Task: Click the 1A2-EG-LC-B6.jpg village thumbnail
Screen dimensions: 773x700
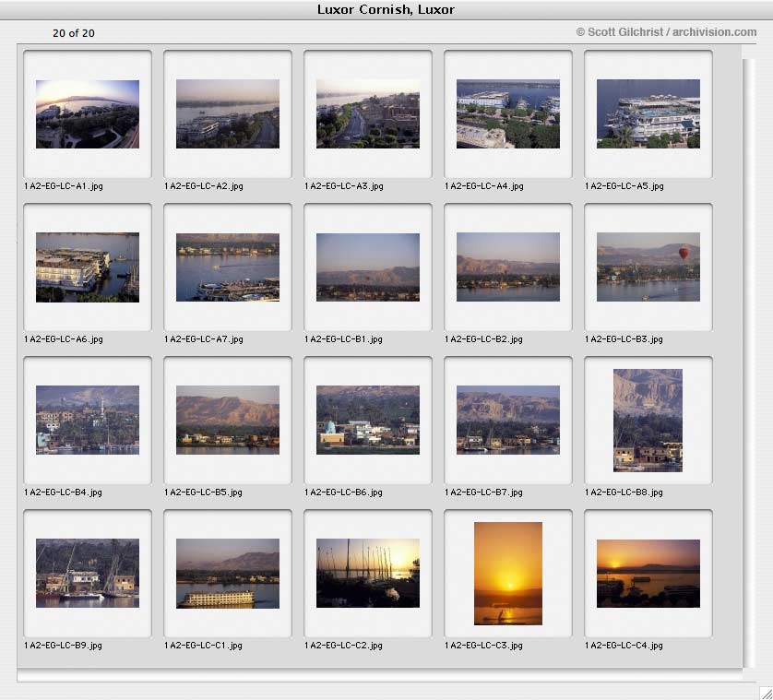Action: (x=368, y=420)
